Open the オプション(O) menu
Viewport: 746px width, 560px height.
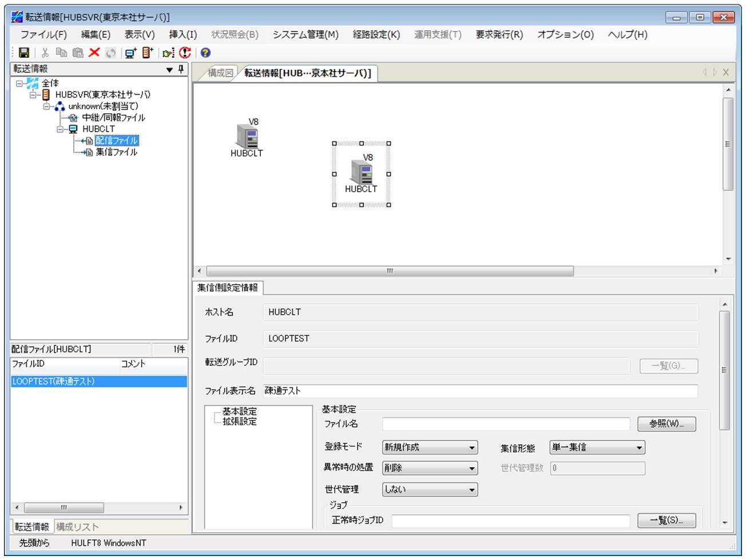click(566, 35)
